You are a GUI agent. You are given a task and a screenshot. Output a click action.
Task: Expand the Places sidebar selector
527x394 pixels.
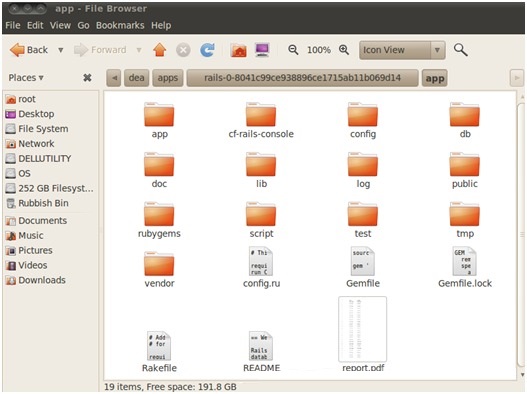coord(26,78)
